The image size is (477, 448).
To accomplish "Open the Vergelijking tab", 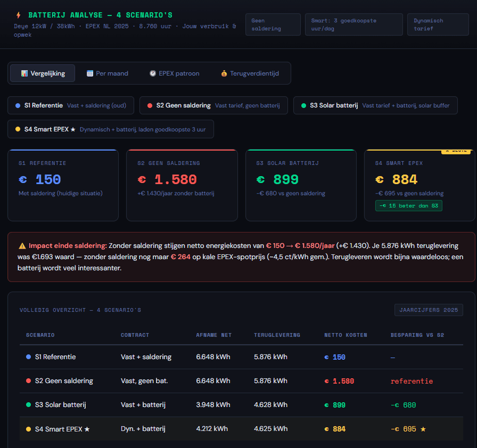I will [42, 73].
